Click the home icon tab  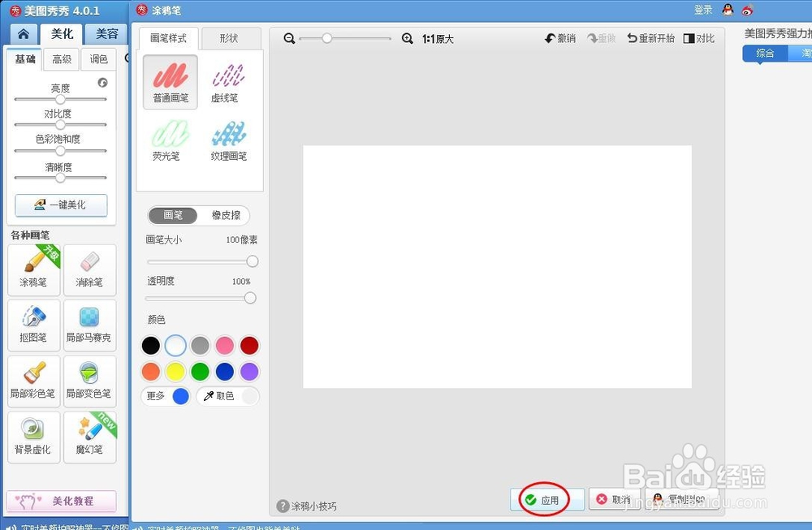tap(24, 34)
